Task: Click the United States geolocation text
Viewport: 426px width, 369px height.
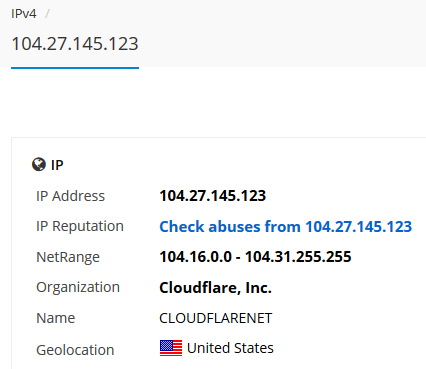Action: [230, 348]
